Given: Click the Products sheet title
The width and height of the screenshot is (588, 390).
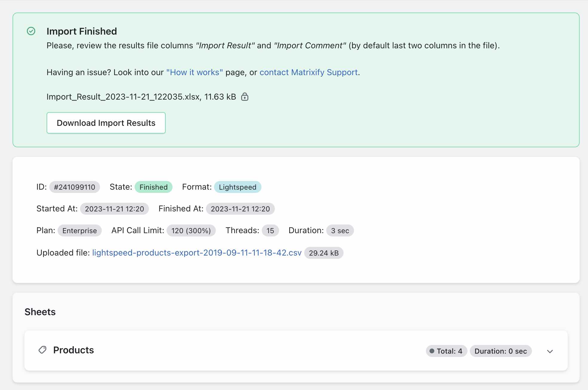Looking at the screenshot, I should click(73, 350).
